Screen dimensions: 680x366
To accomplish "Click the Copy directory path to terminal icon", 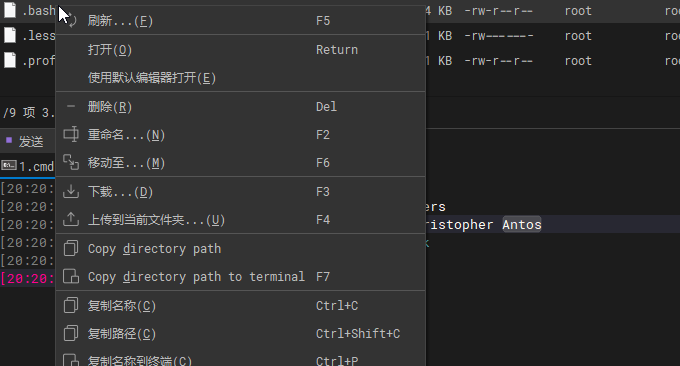I will click(x=71, y=276).
